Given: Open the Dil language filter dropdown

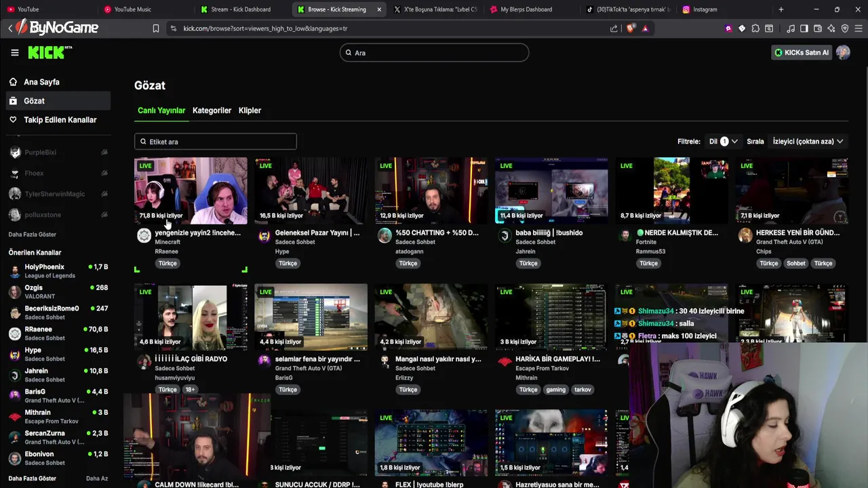Looking at the screenshot, I should click(723, 141).
